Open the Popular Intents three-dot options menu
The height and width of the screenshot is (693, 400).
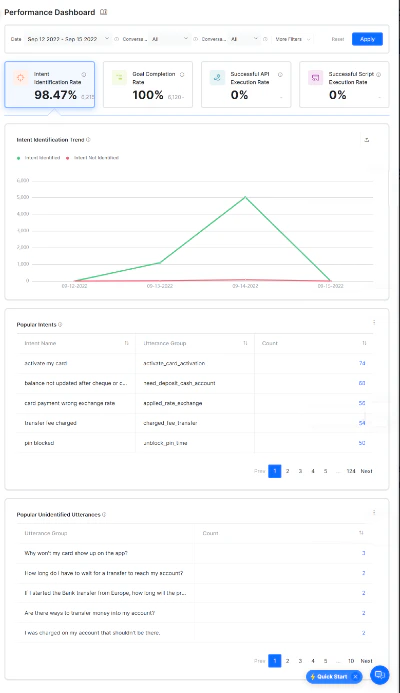374,322
